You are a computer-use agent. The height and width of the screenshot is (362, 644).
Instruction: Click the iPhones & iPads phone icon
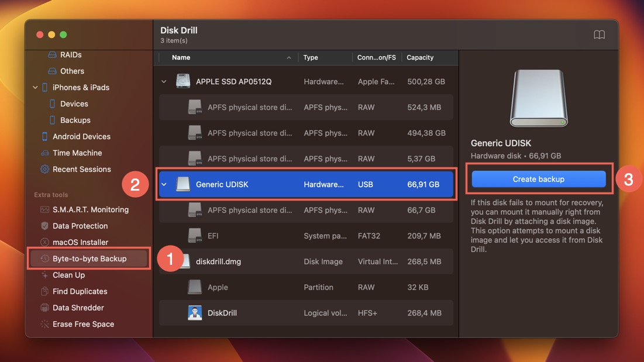pyautogui.click(x=45, y=87)
